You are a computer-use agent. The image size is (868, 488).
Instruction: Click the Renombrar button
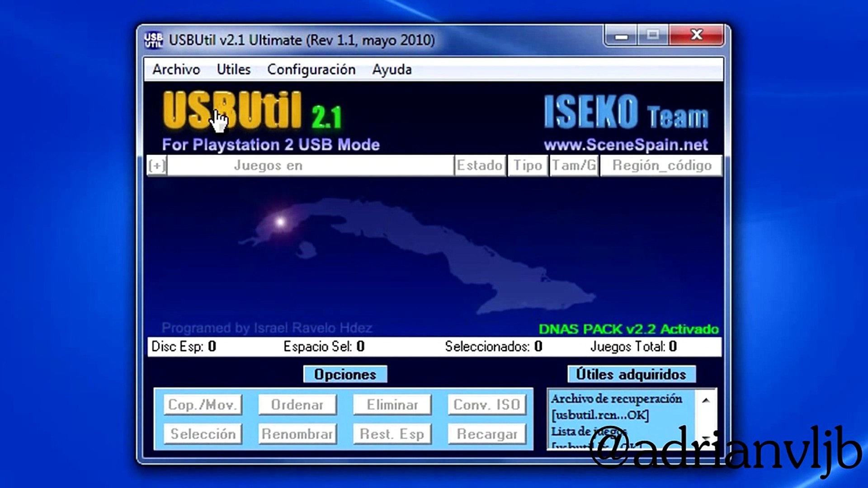point(297,434)
